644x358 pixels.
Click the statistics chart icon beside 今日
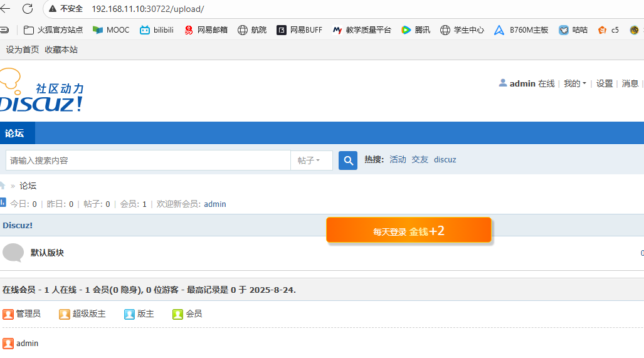tap(3, 202)
